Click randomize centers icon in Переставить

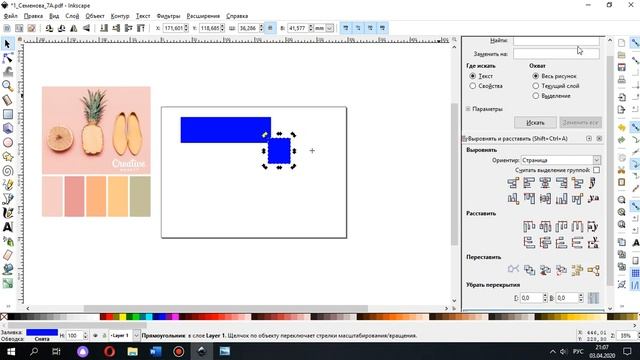point(577,270)
